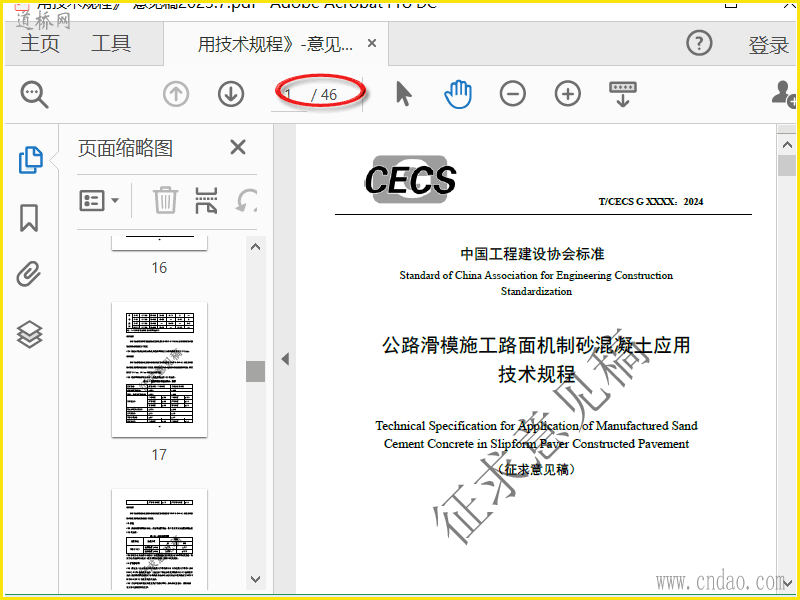800x600 pixels.
Task: Click the title 公路滑模施工路面机制砂混凝土应用
Action: tap(536, 345)
